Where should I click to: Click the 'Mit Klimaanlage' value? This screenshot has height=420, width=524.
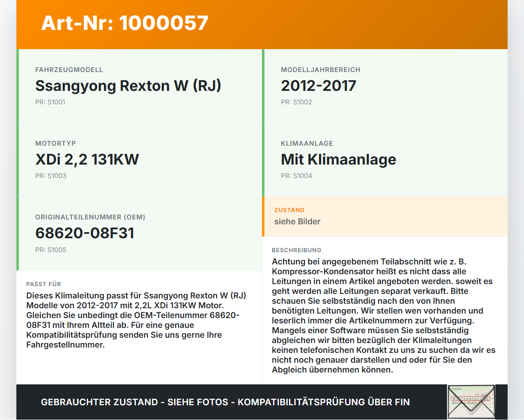339,160
